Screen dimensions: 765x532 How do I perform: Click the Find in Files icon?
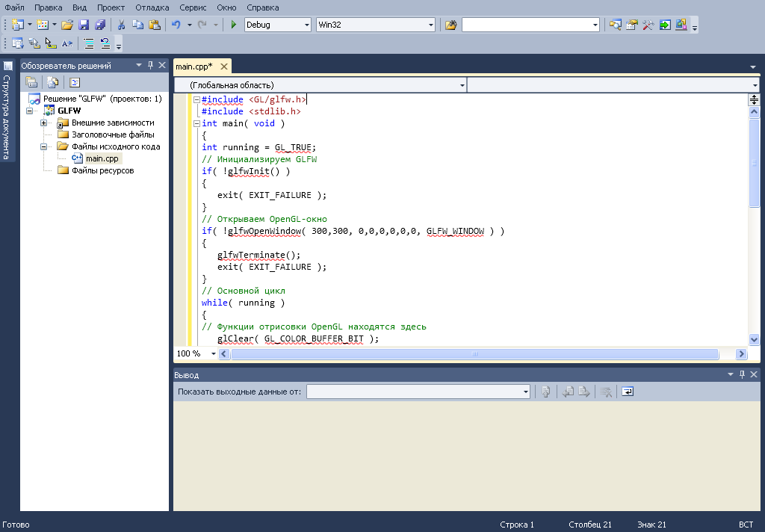point(450,25)
